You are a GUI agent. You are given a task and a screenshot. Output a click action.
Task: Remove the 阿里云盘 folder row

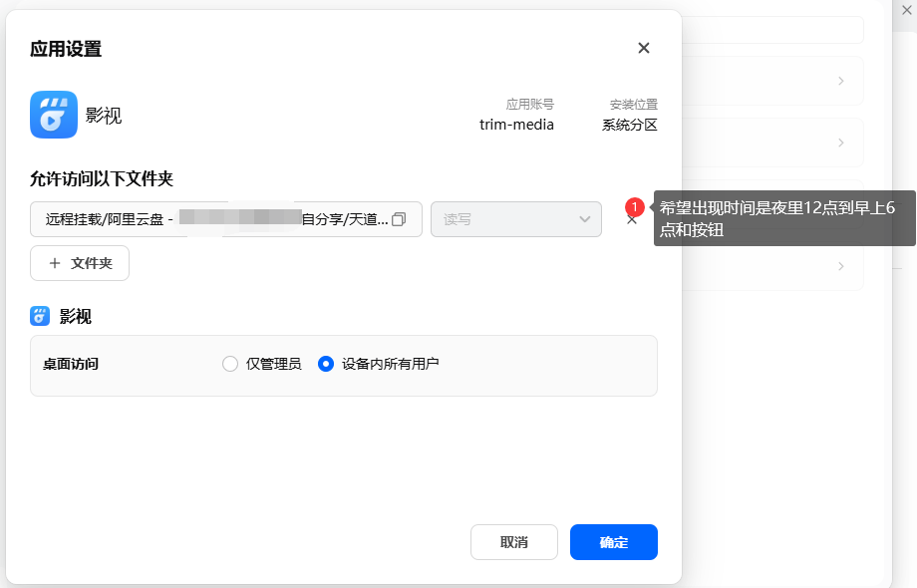(x=632, y=220)
